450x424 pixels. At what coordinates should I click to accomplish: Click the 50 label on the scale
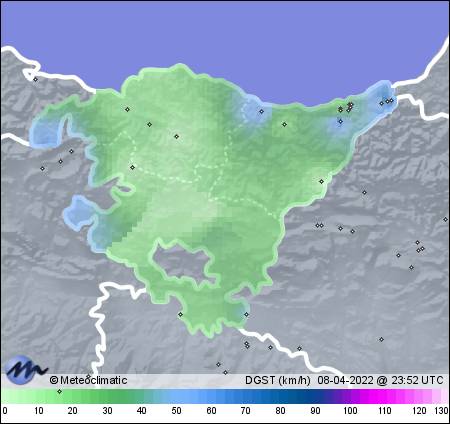(176, 410)
